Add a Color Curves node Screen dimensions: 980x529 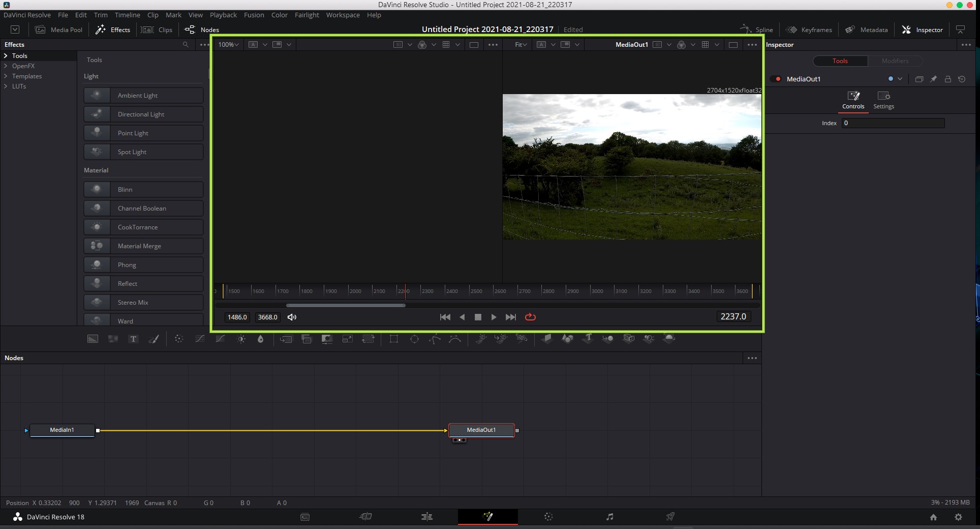tap(200, 339)
